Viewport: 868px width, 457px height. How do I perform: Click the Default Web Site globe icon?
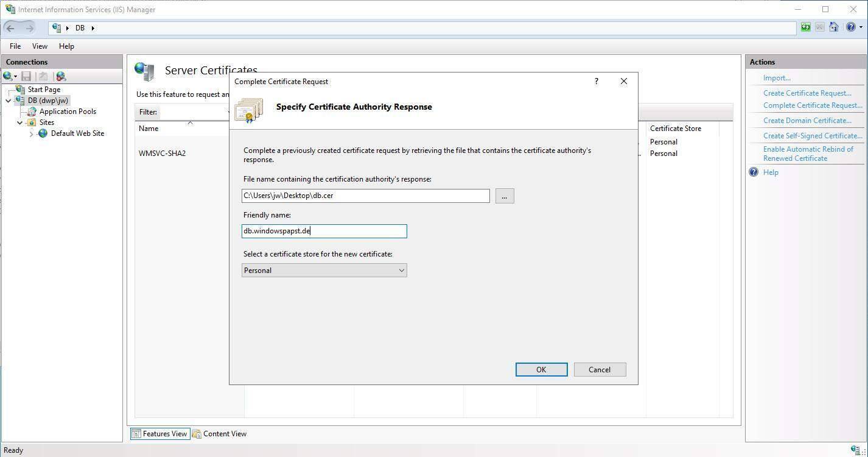(x=43, y=133)
